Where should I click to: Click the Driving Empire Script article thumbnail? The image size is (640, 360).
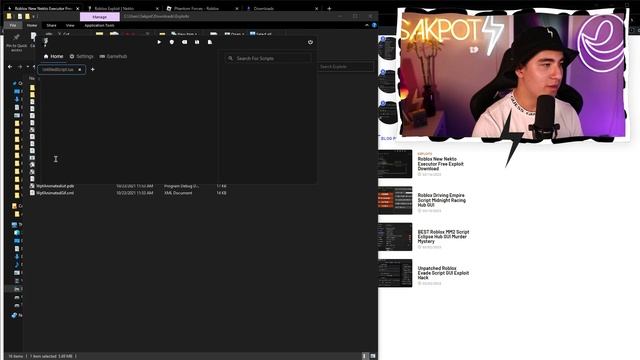(395, 200)
